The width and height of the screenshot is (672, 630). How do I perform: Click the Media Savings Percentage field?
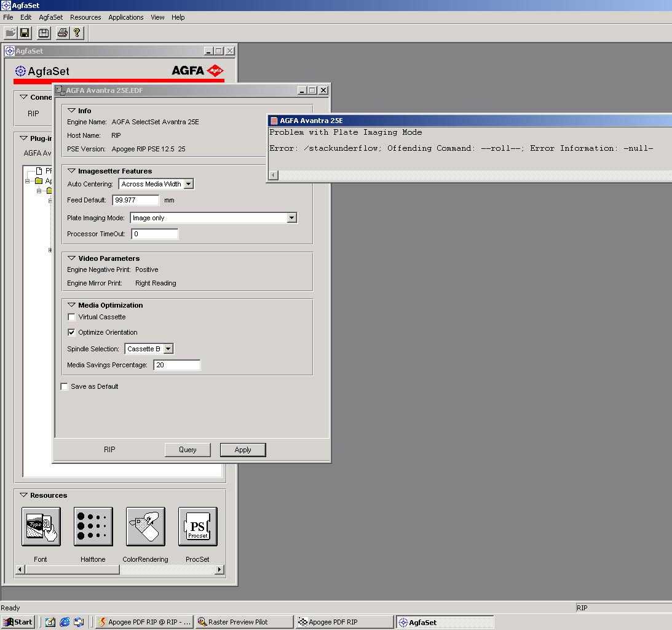176,365
